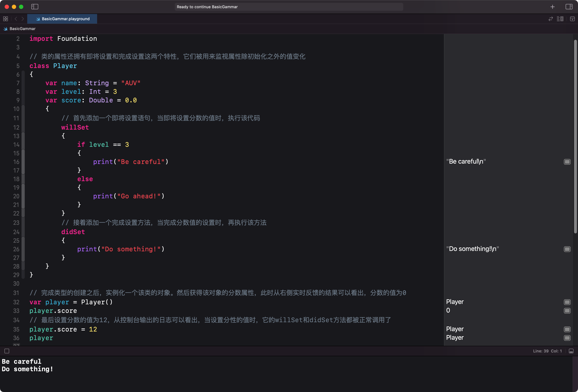
Task: Click the "willSet" keyword
Action: click(75, 127)
